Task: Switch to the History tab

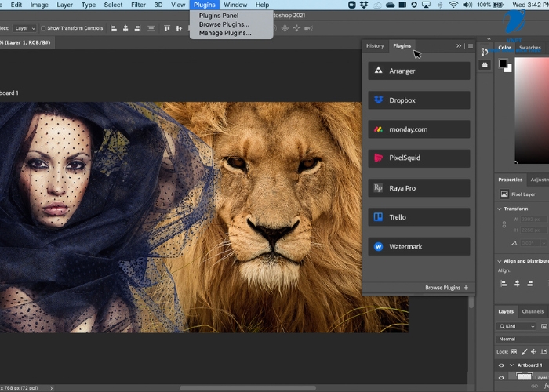Action: 375,45
